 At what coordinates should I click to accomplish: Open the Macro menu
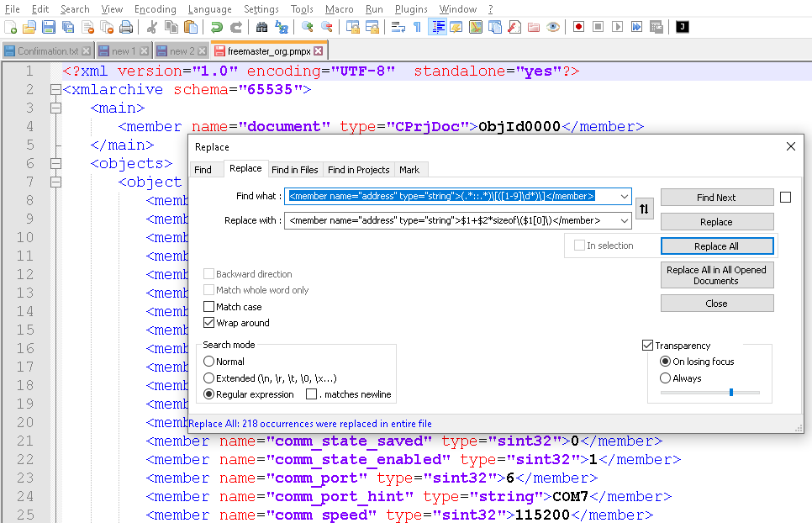click(x=339, y=9)
